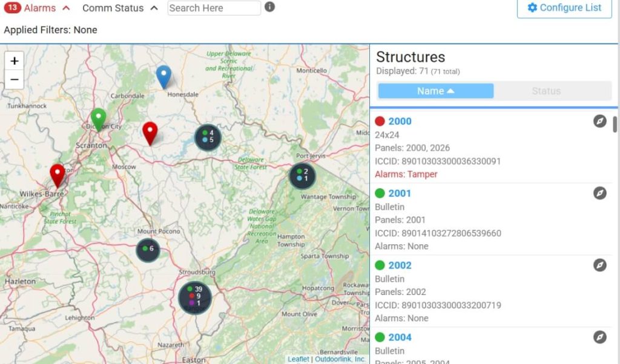
Task: Zoom in on the map
Action: (x=15, y=61)
